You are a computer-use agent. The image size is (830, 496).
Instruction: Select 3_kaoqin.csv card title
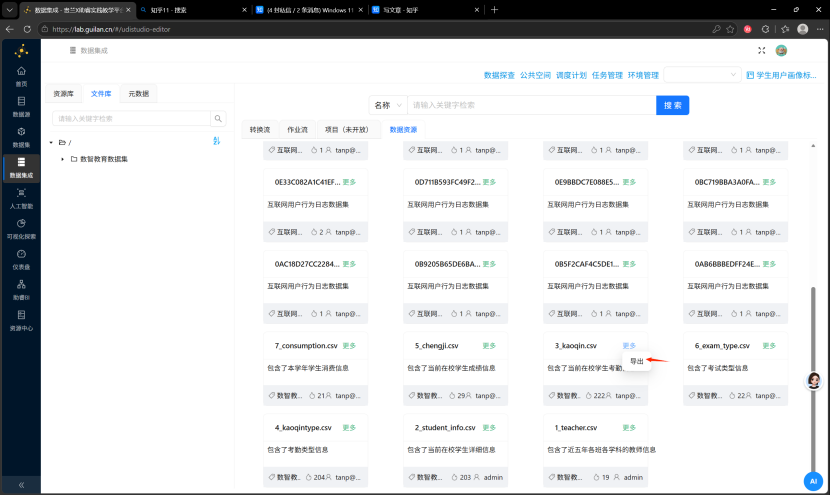tap(575, 346)
